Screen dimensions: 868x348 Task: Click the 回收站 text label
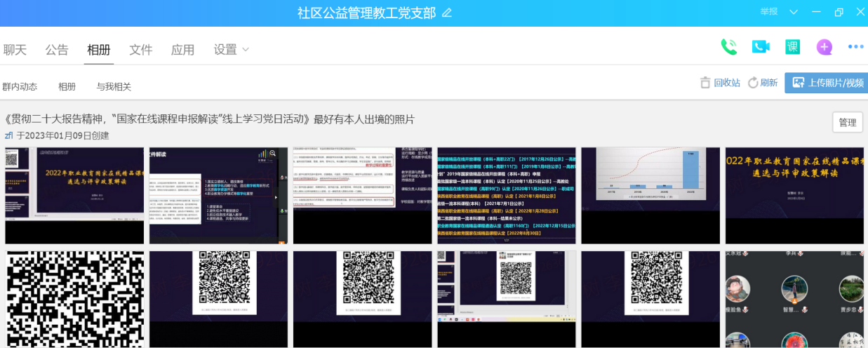pyautogui.click(x=727, y=83)
